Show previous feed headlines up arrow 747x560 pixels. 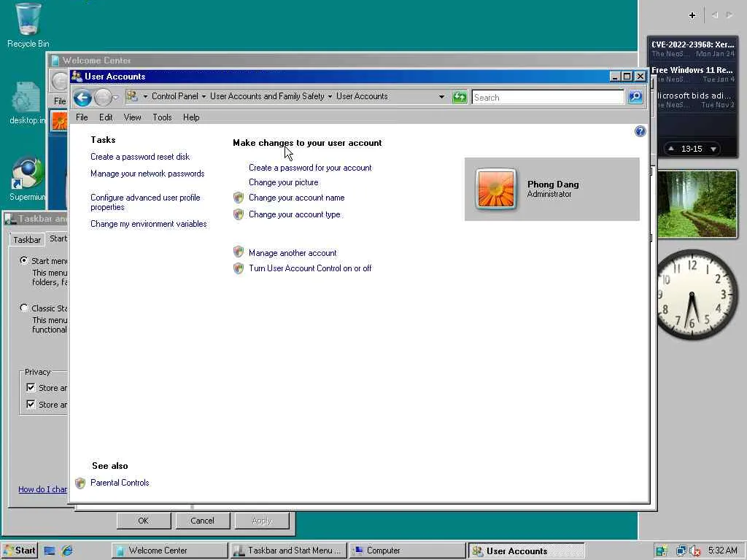tap(671, 149)
